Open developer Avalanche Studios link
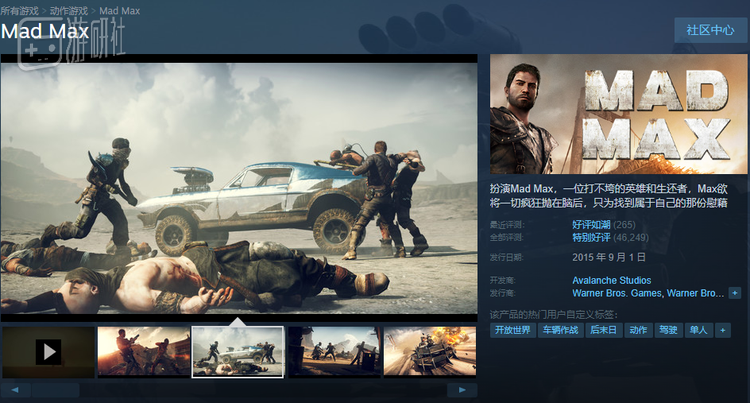The height and width of the screenshot is (403, 750). tap(611, 280)
